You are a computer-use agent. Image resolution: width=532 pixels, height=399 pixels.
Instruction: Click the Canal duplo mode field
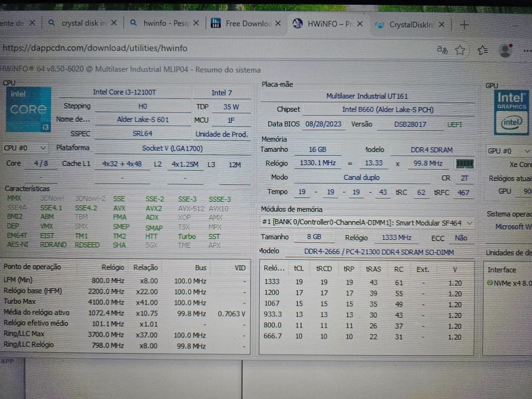click(362, 177)
